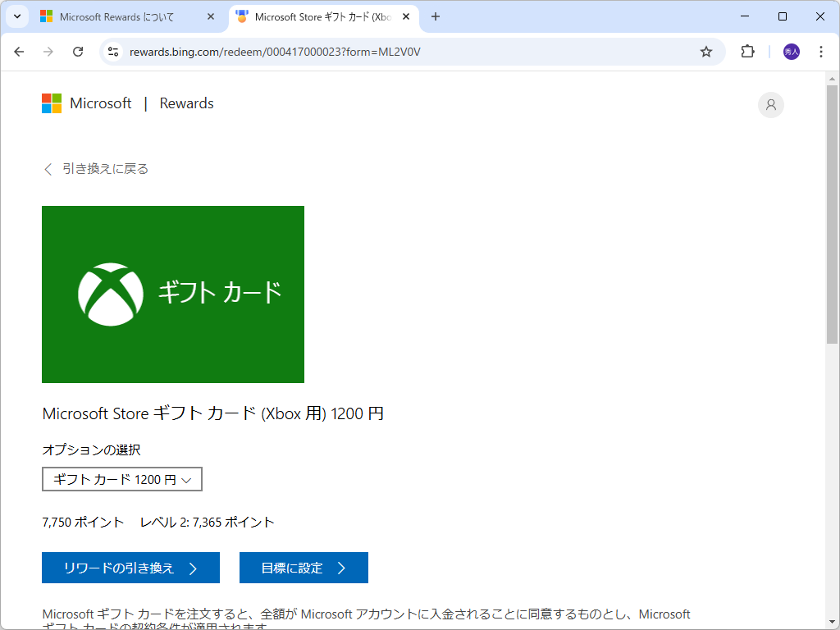840x630 pixels.
Task: Open site information in the address bar
Action: (x=112, y=51)
